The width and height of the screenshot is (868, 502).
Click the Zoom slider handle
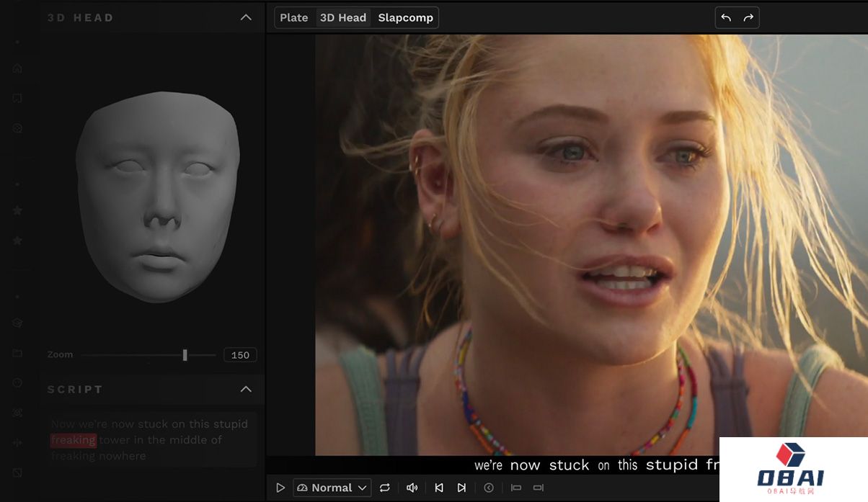(185, 355)
